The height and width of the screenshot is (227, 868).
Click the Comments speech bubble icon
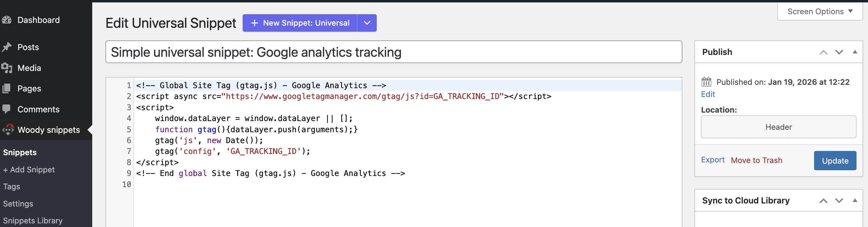tap(7, 109)
